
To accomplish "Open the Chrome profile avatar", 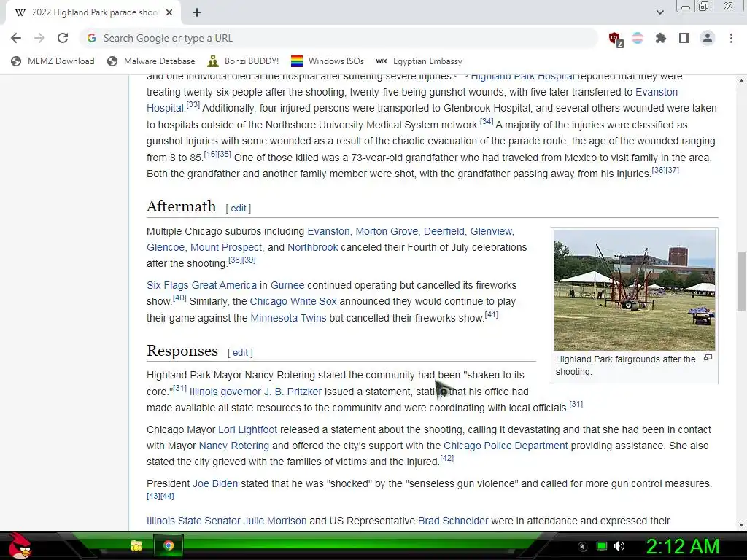I will (x=708, y=38).
